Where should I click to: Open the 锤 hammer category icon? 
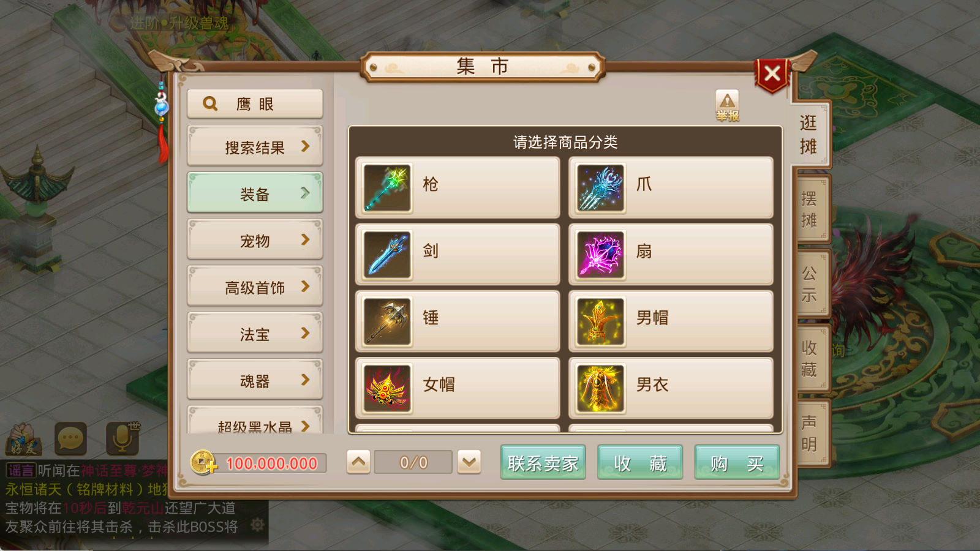387,321
